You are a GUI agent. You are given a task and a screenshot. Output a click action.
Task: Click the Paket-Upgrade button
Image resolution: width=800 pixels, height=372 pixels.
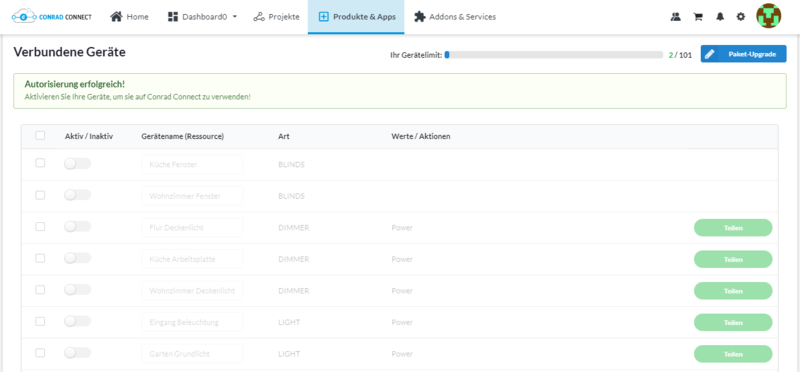click(x=743, y=54)
